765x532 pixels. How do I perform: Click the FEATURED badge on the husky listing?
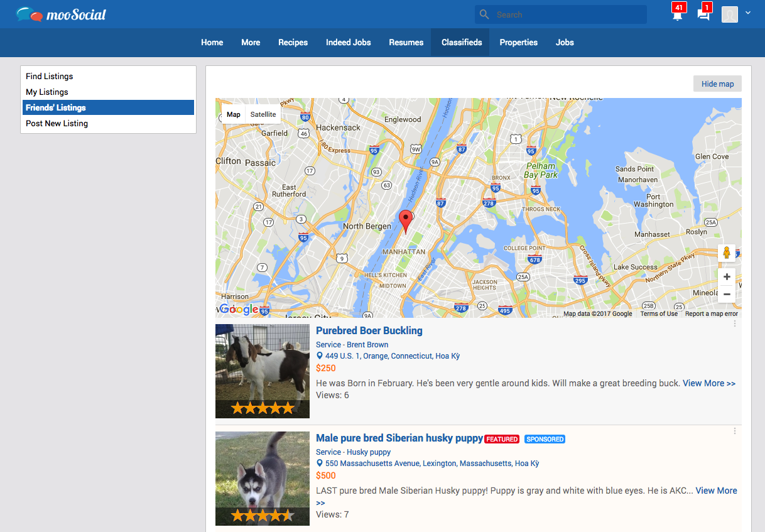(x=502, y=439)
